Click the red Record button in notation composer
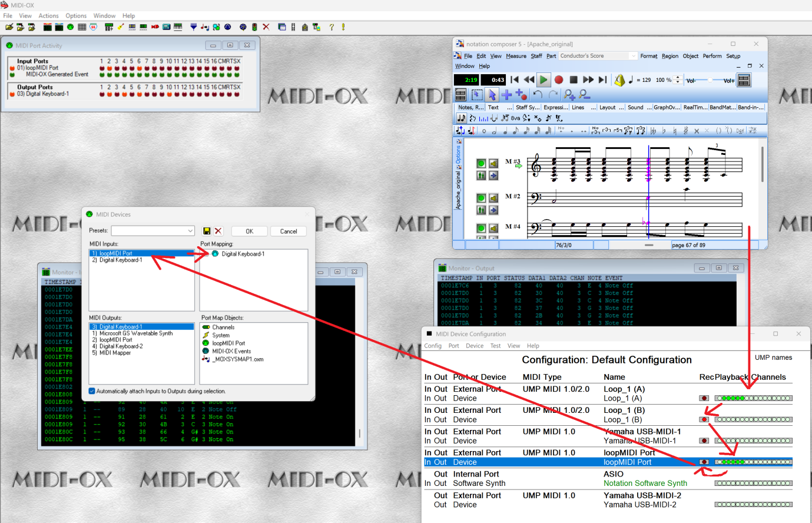The height and width of the screenshot is (523, 812). [559, 80]
